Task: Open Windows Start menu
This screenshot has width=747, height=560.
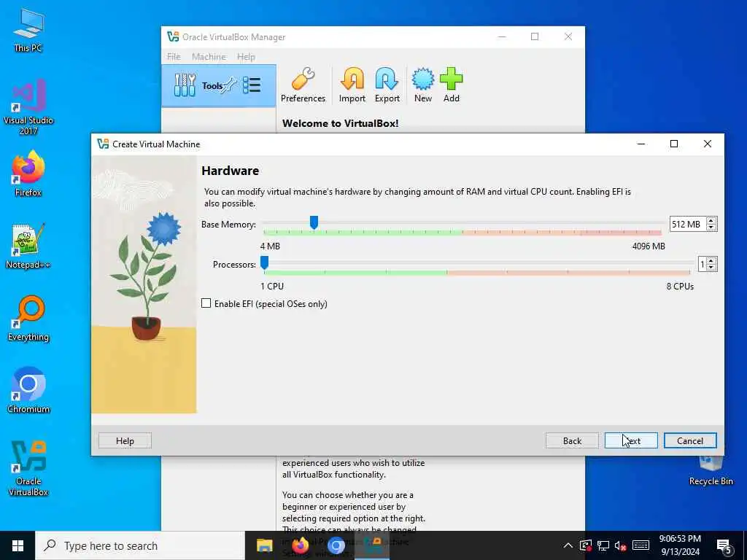Action: tap(18, 545)
